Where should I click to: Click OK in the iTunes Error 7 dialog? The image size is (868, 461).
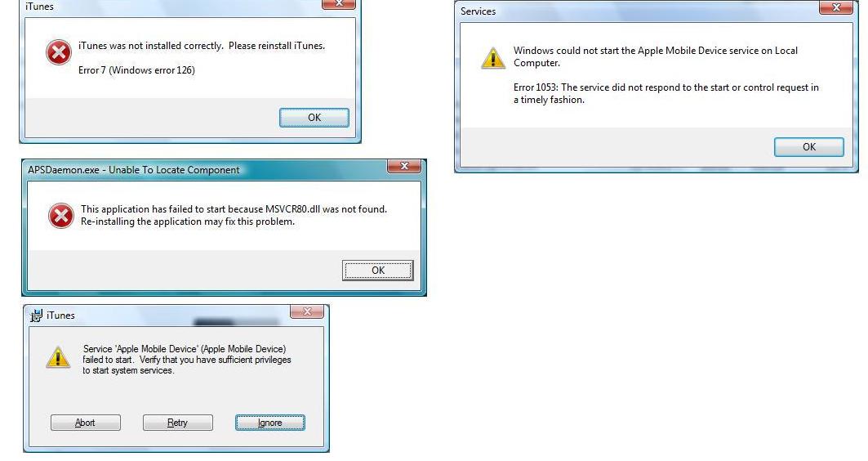[314, 118]
